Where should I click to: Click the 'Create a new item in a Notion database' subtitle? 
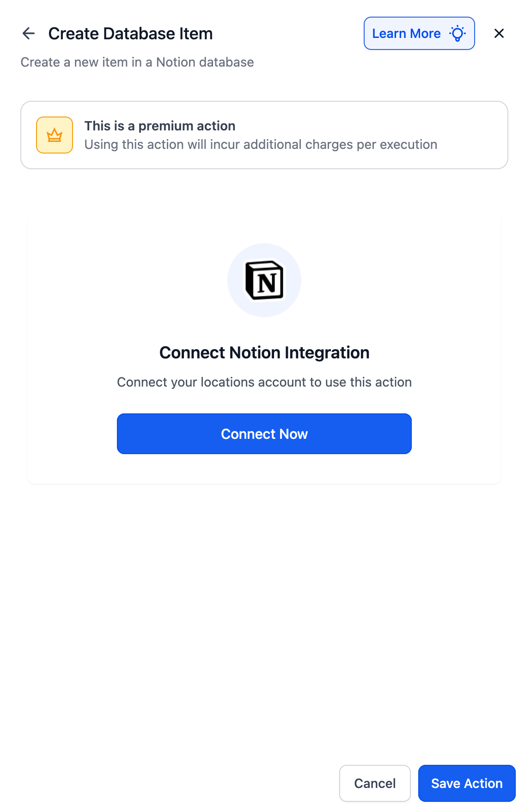[137, 62]
